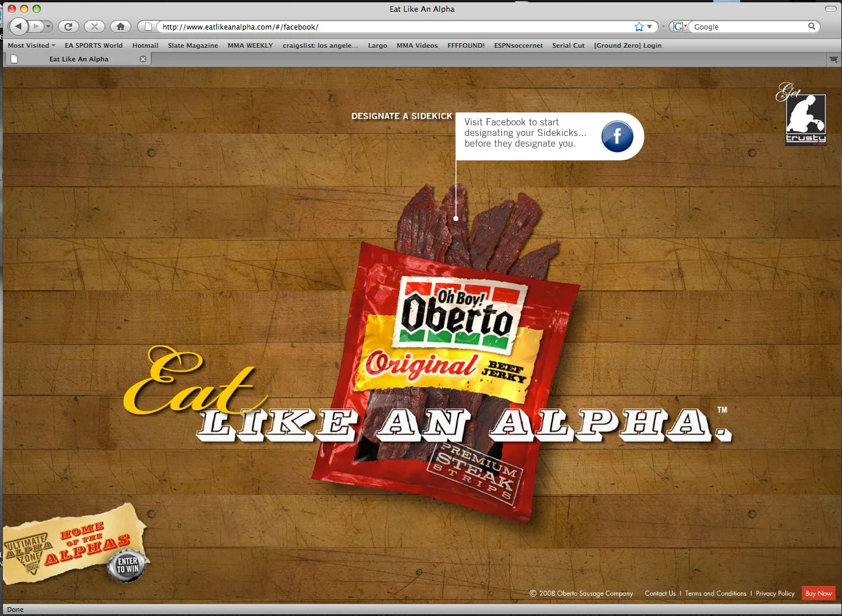Click the 2008 Oberto Sausage Company copyright
Screen dimensions: 842x616
click(x=581, y=594)
